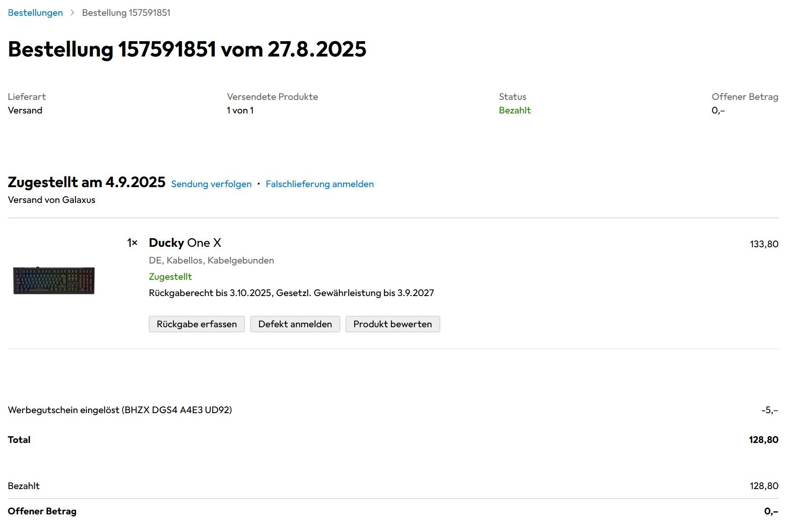Report a wrong delivery via Falschlieferung anmelden
The width and height of the screenshot is (793, 532).
[319, 184]
